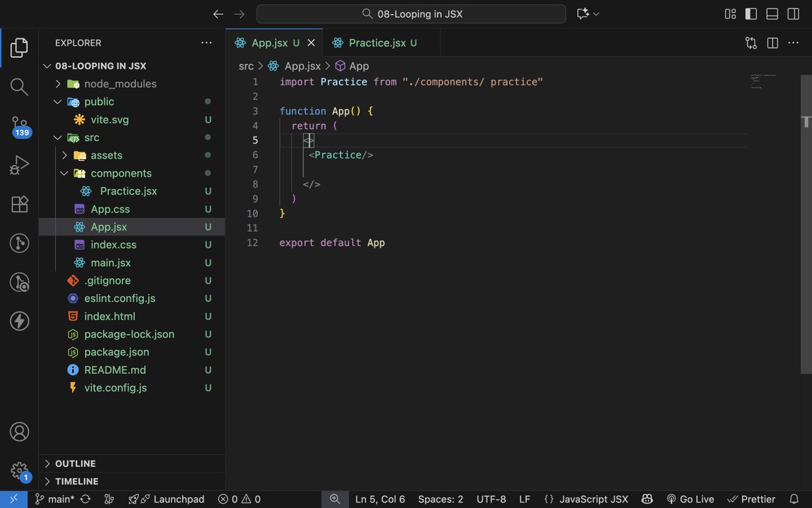This screenshot has height=508, width=812.
Task: Change indentation via Spaces: 2 setting
Action: click(x=441, y=499)
